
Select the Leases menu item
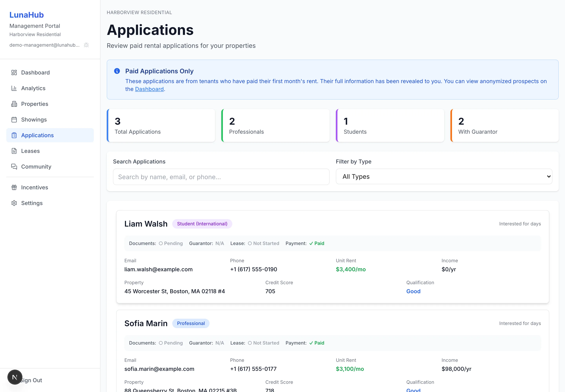coord(50,151)
